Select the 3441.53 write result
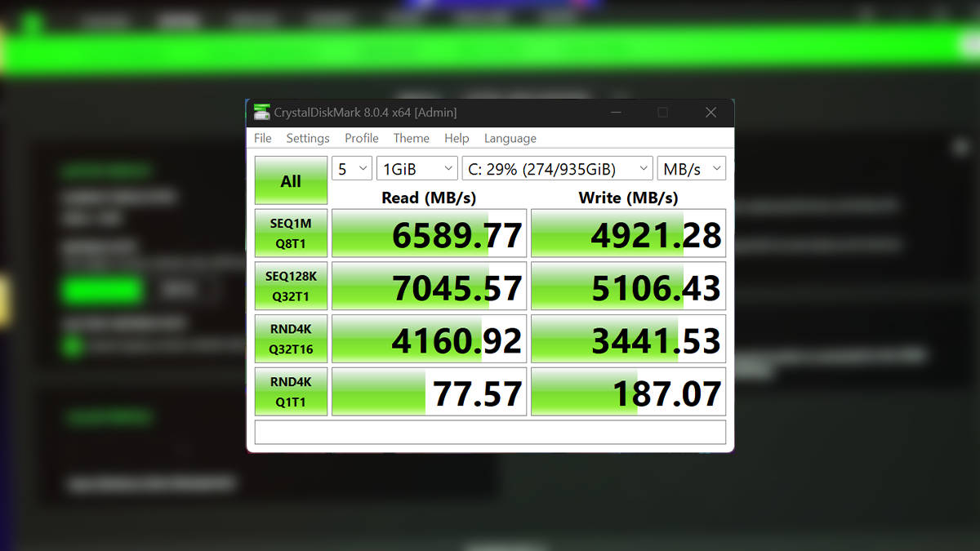Viewport: 980px width, 551px height. 628,340
